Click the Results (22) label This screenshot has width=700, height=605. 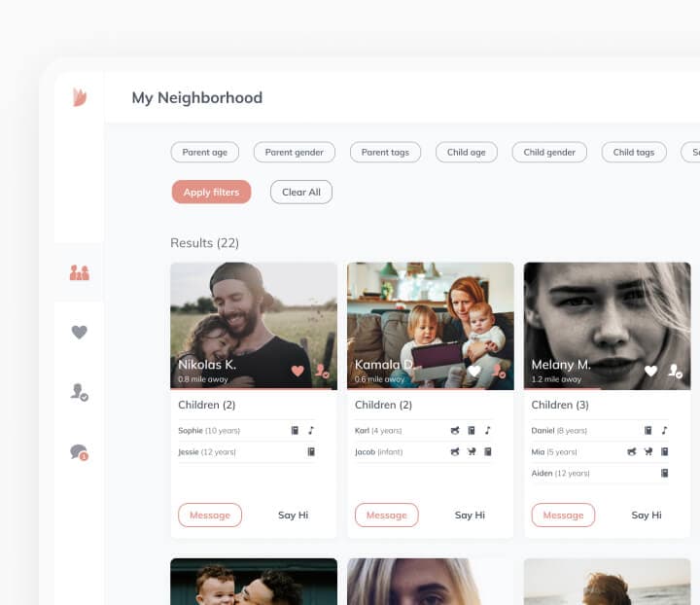click(204, 243)
